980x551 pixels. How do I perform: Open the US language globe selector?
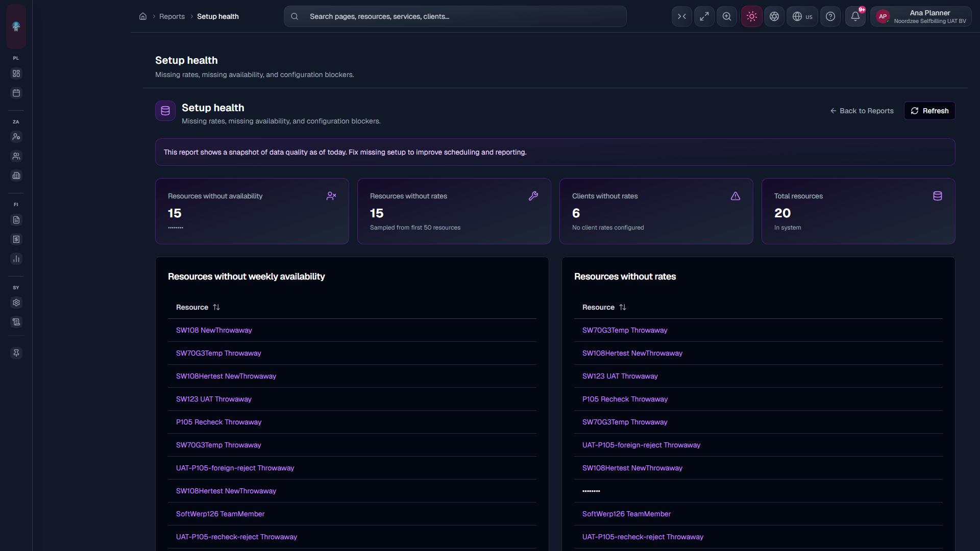(x=802, y=16)
